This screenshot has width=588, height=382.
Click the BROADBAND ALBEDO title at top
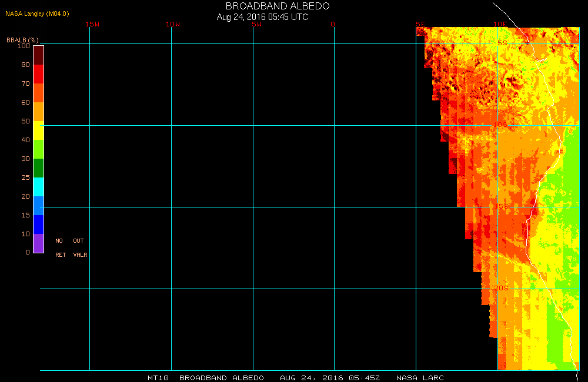[x=278, y=6]
